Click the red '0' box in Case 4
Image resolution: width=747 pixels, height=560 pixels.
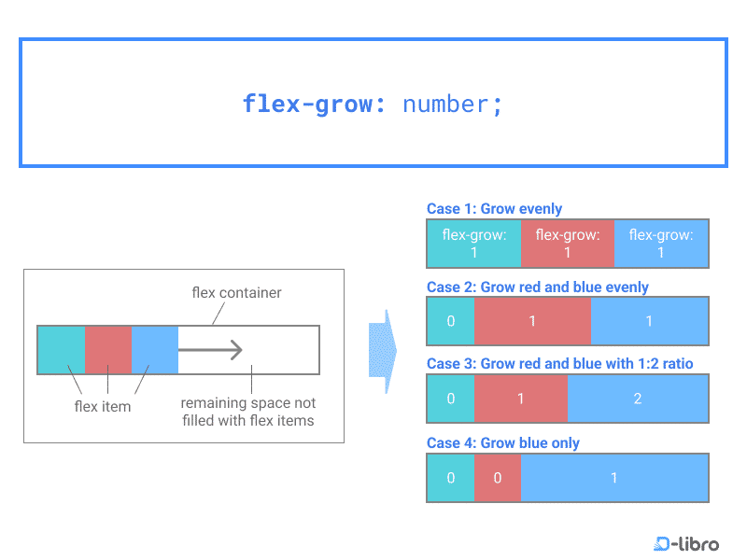pos(498,478)
